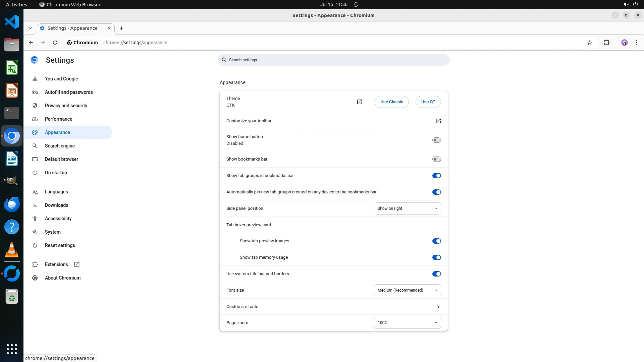Open Customize your toolbar external link icon

coord(438,121)
